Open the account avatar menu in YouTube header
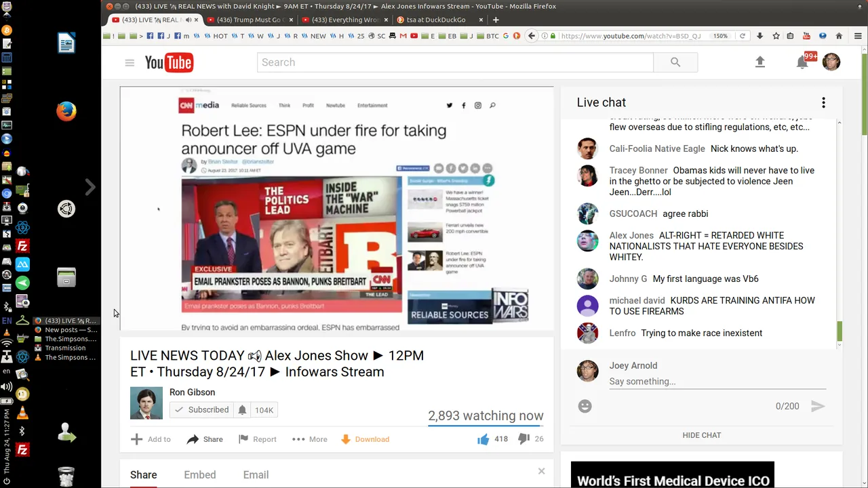Viewport: 868px width, 488px height. 831,62
